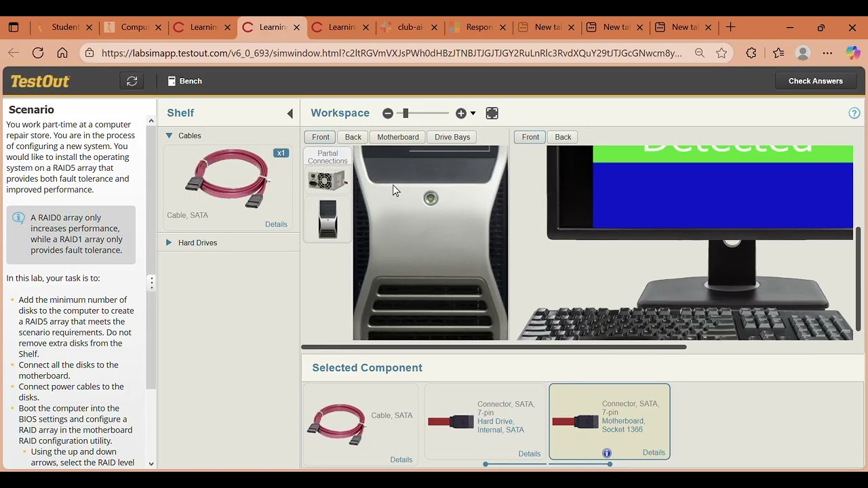The image size is (868, 488).
Task: Switch to Drive Bays view
Action: (x=452, y=137)
